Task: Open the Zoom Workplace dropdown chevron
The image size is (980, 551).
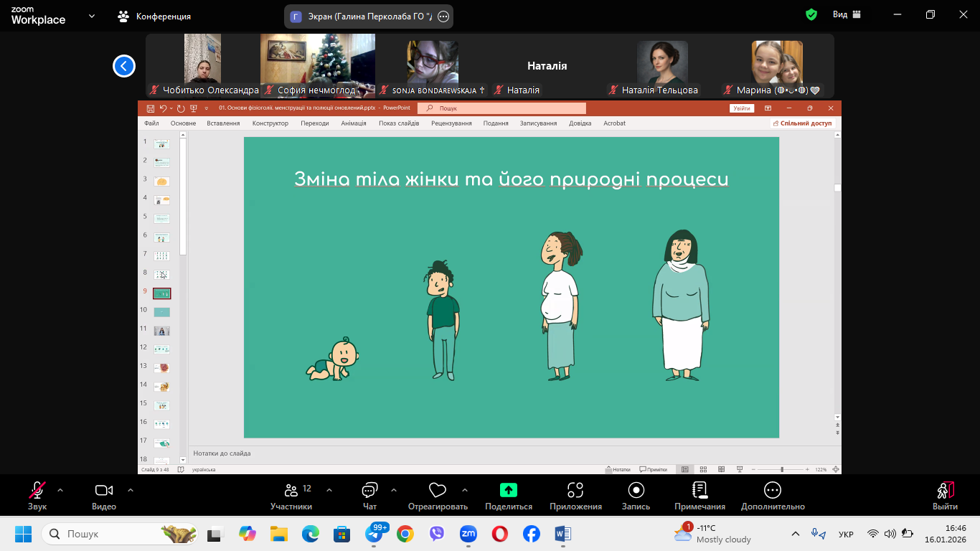Action: click(x=92, y=16)
